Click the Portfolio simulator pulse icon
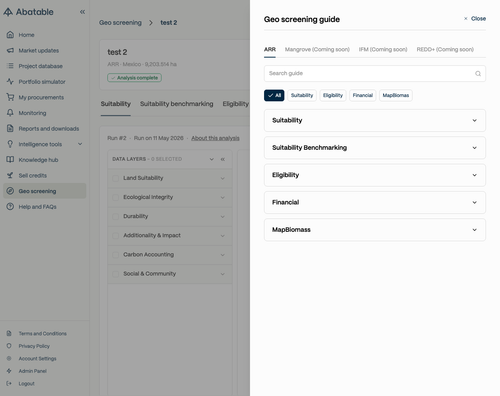The image size is (500, 396). [x=10, y=81]
